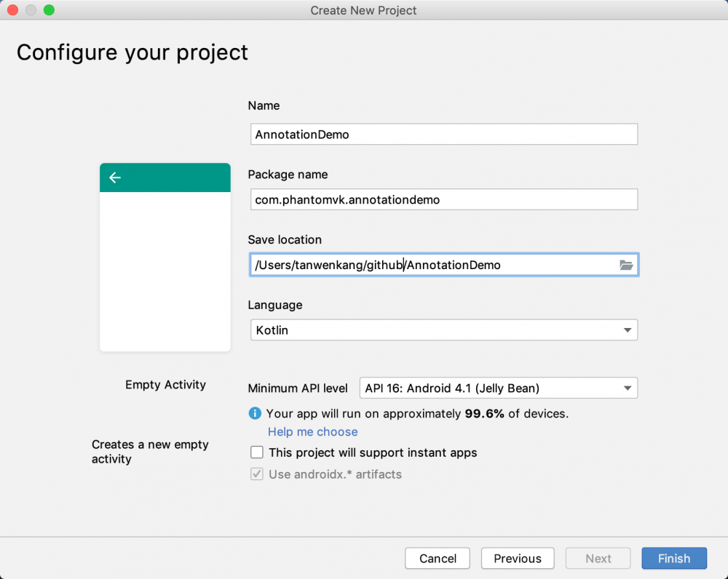Go back with the Previous button

(518, 559)
